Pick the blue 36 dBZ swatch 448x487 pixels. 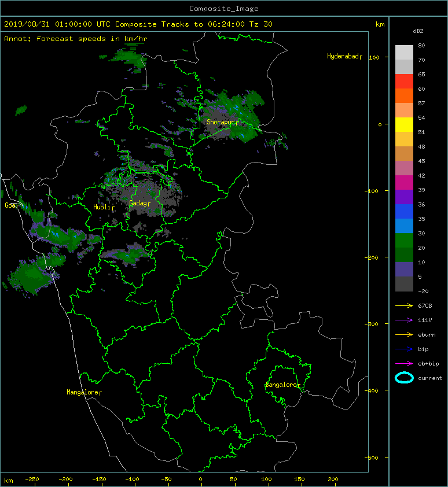pyautogui.click(x=404, y=211)
